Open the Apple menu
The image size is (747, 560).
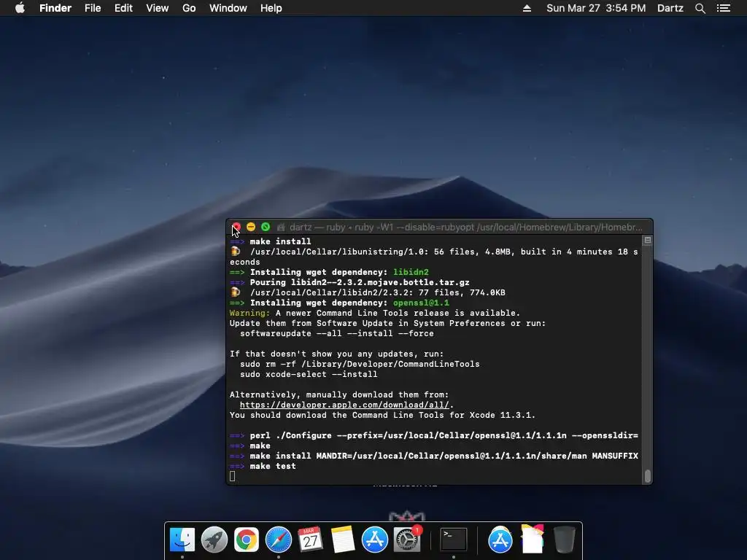point(20,8)
